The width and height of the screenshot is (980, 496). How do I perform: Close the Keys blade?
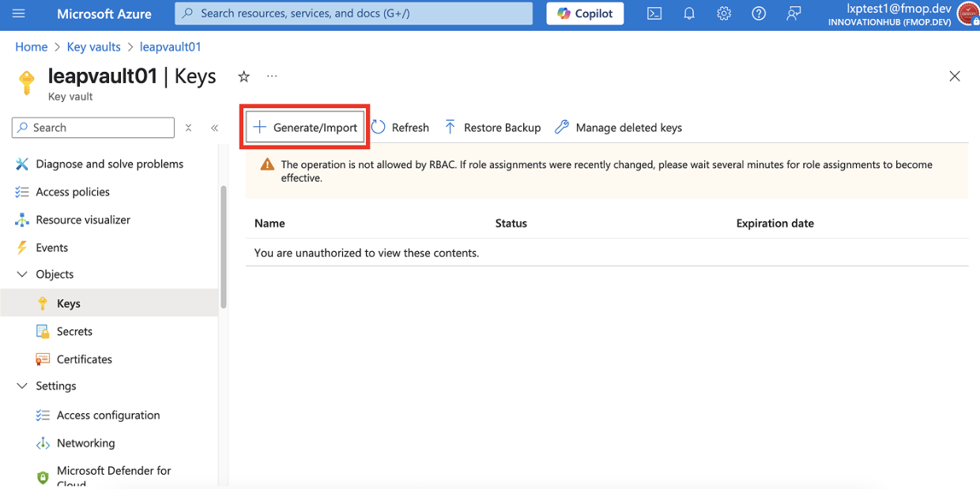tap(955, 77)
